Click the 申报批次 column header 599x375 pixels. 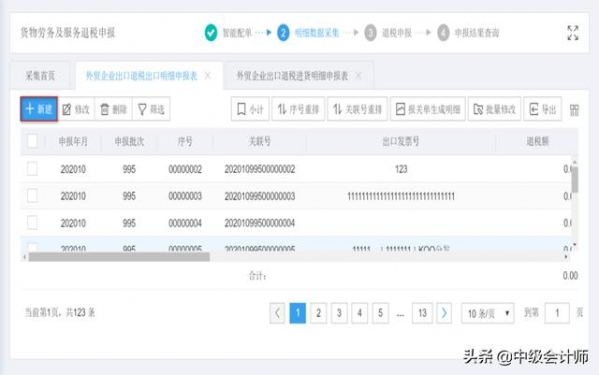pyautogui.click(x=129, y=142)
